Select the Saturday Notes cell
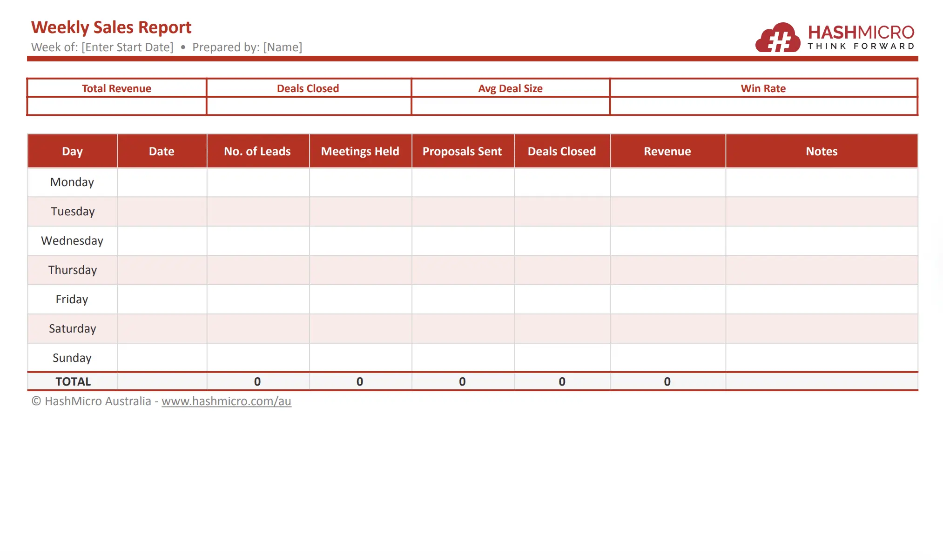Image resolution: width=943 pixels, height=560 pixels. [x=822, y=329]
